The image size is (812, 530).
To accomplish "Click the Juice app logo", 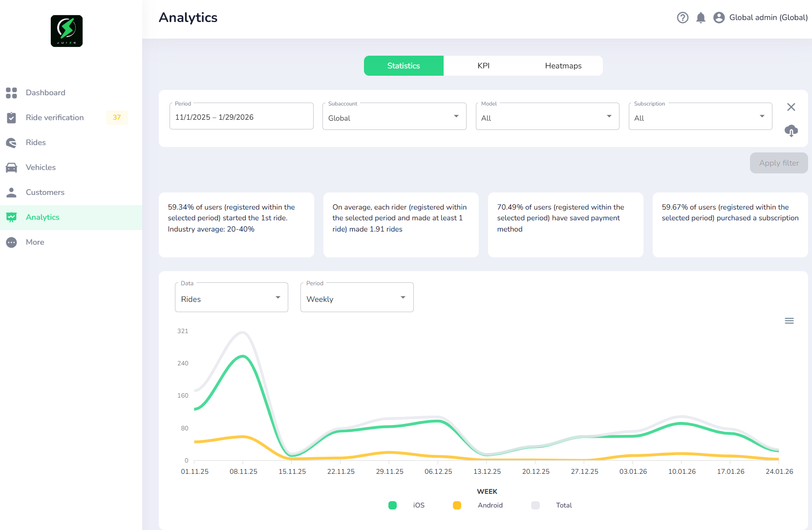I will coord(66,31).
